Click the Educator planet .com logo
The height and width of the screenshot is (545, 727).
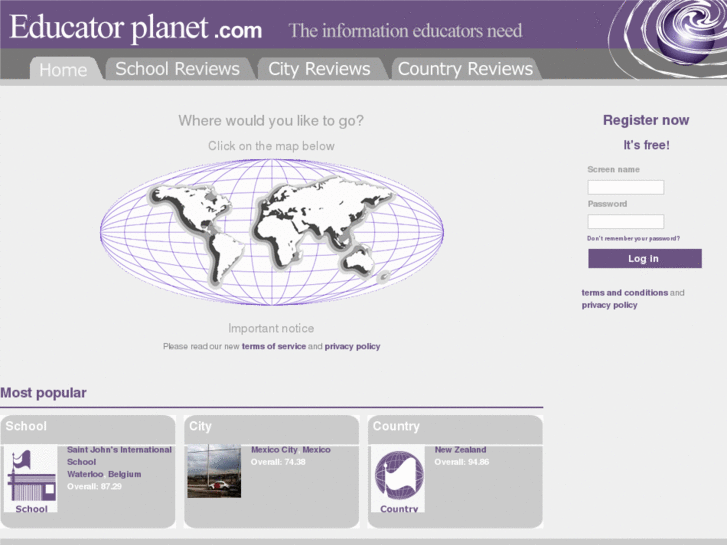[136, 27]
